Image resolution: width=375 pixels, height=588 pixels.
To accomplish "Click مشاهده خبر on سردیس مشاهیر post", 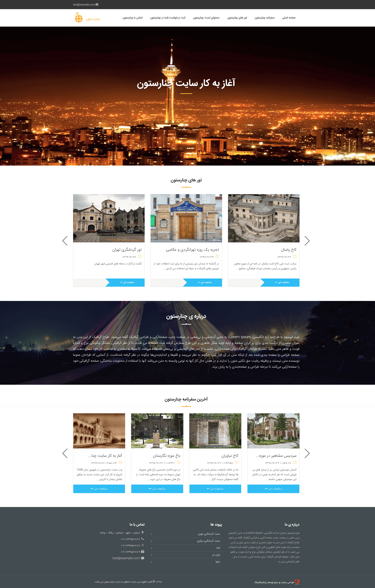I will click(x=273, y=489).
